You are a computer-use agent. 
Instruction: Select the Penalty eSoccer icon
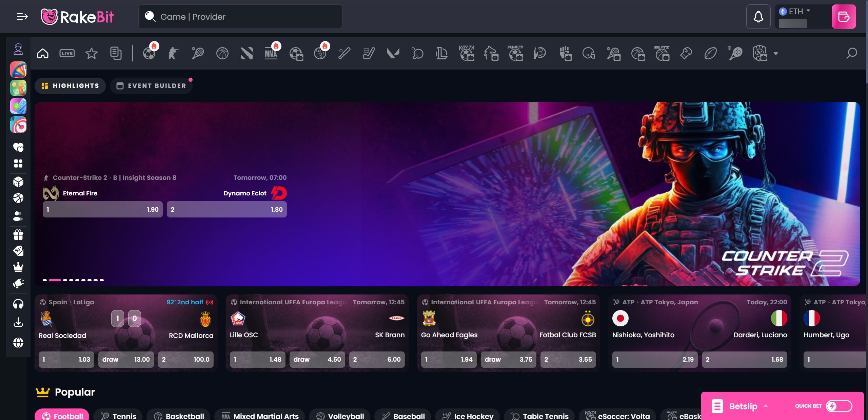(515, 53)
